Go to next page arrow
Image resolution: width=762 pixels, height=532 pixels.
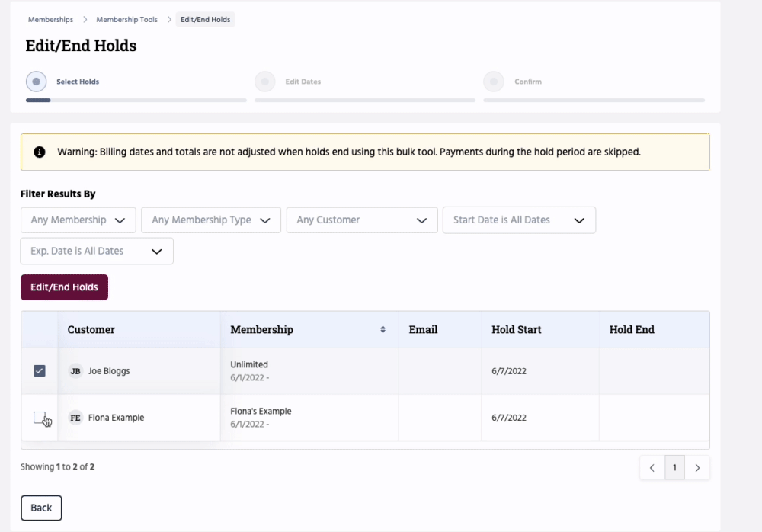pos(697,467)
